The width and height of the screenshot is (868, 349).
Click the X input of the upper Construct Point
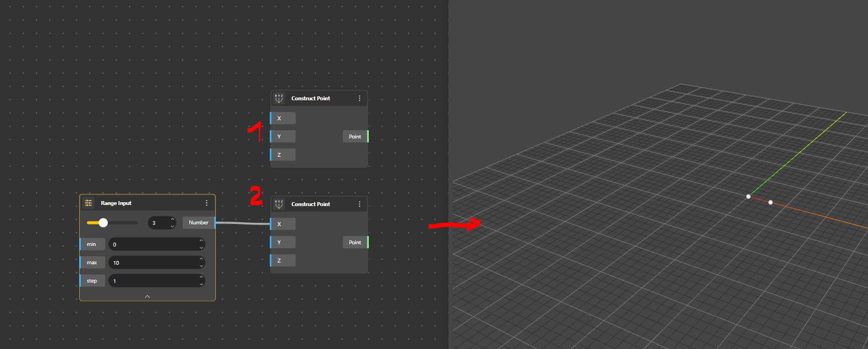click(x=283, y=118)
